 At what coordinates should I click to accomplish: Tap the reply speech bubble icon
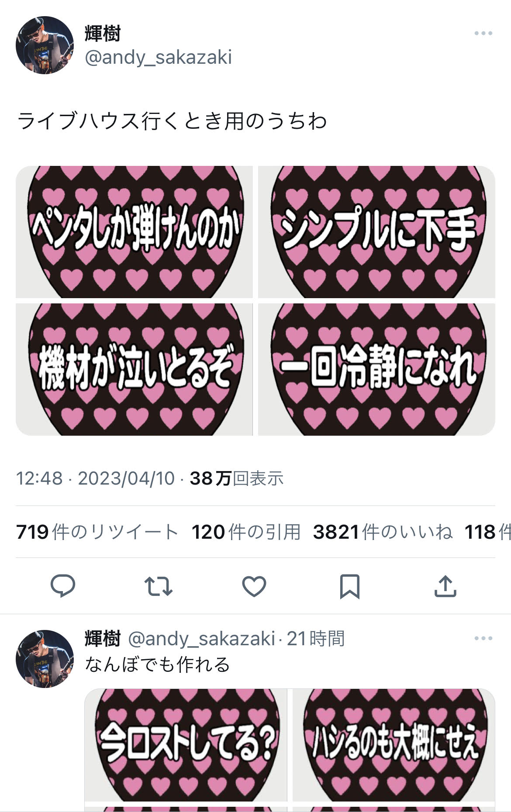coord(63,586)
